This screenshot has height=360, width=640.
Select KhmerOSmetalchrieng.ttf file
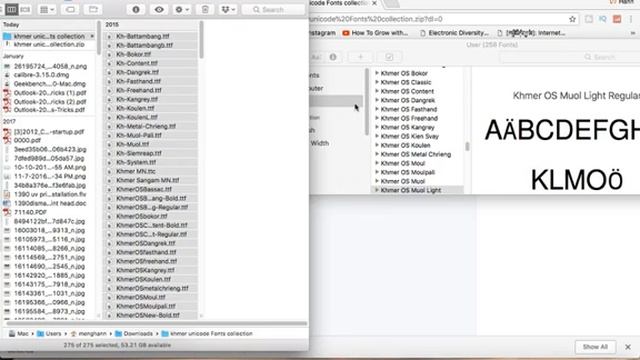[151, 289]
